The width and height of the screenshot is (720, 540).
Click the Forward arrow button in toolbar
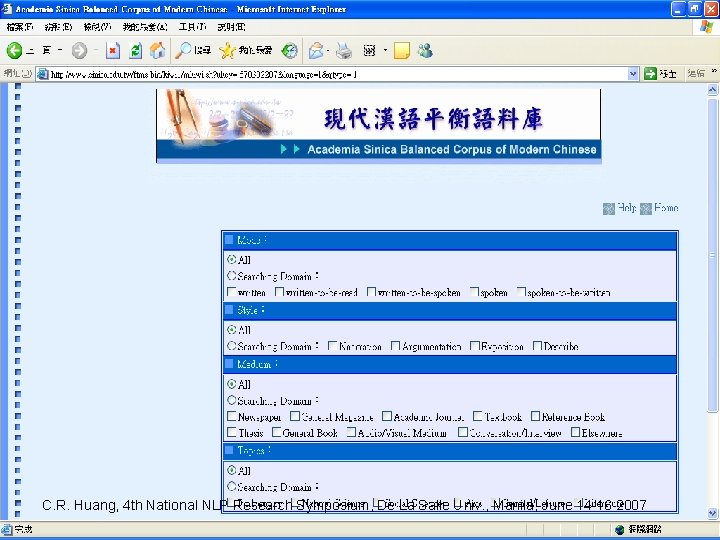click(79, 51)
